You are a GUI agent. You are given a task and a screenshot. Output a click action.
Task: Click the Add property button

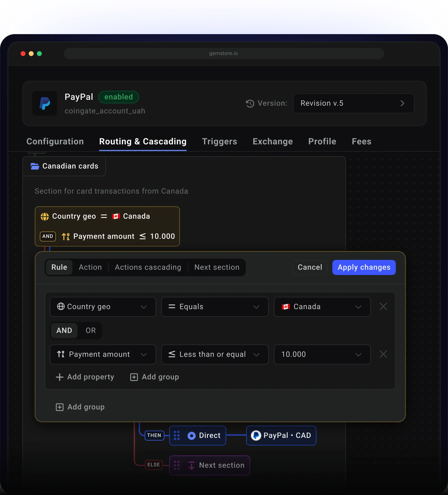tap(85, 377)
